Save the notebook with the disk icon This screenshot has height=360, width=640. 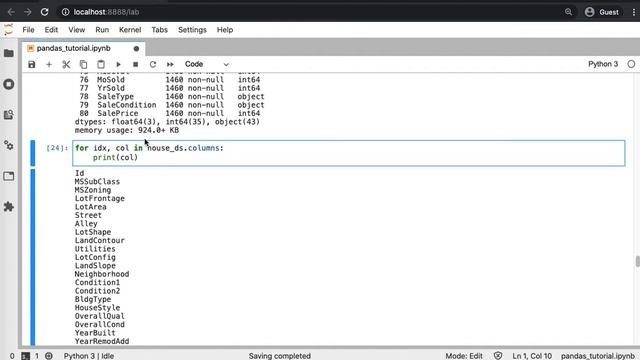[31, 64]
